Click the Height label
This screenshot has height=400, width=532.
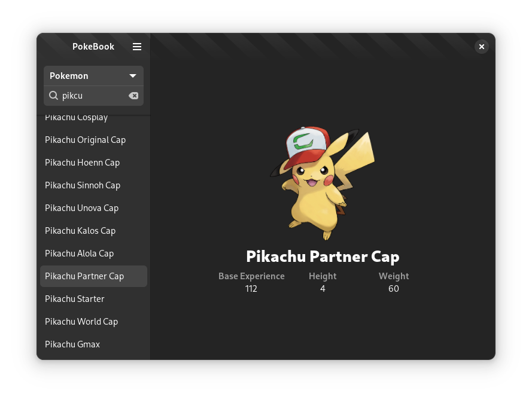pyautogui.click(x=323, y=276)
